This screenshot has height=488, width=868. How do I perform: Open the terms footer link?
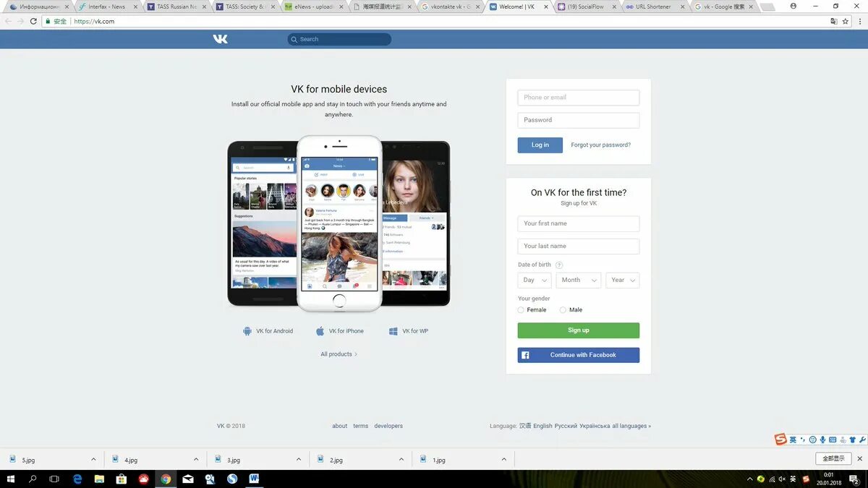tap(360, 426)
